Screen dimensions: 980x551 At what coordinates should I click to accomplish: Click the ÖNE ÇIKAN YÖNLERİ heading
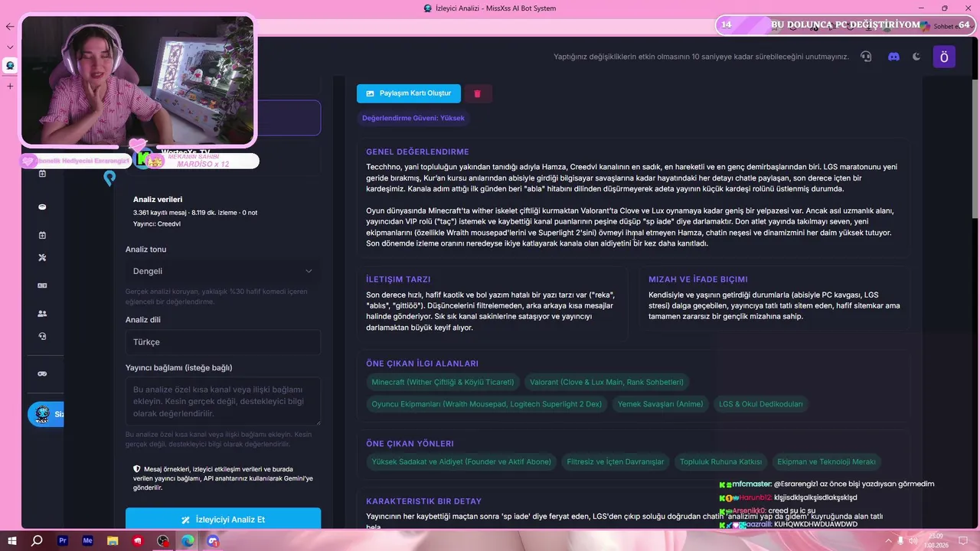(x=410, y=444)
